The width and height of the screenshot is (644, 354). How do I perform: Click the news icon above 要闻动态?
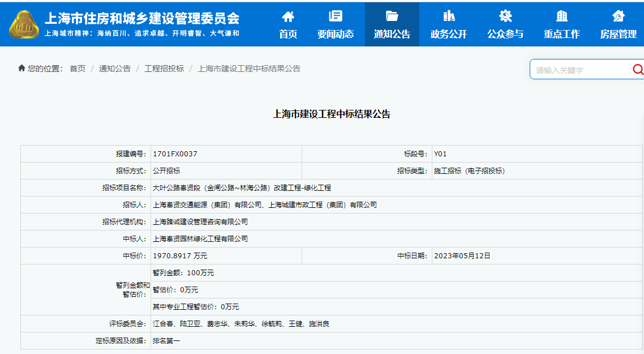336,16
